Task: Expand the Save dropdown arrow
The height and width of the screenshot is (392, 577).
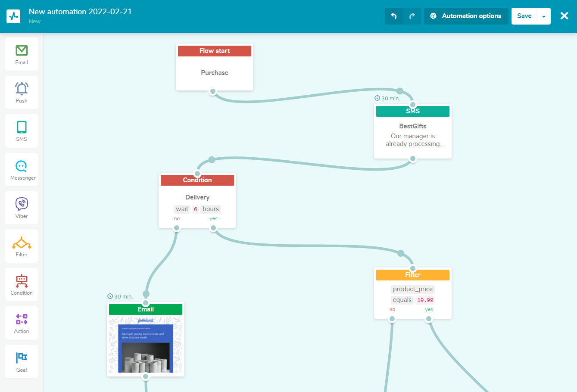Action: 544,16
